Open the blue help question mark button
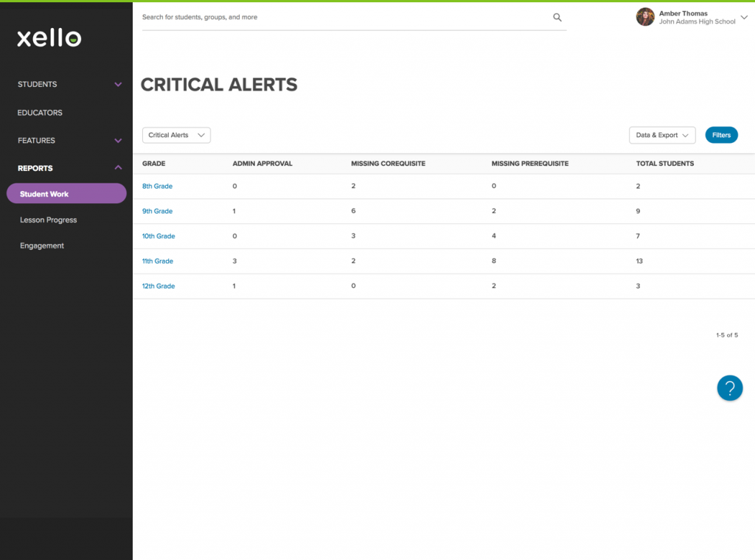Screen dimensions: 755x560 [x=729, y=388]
